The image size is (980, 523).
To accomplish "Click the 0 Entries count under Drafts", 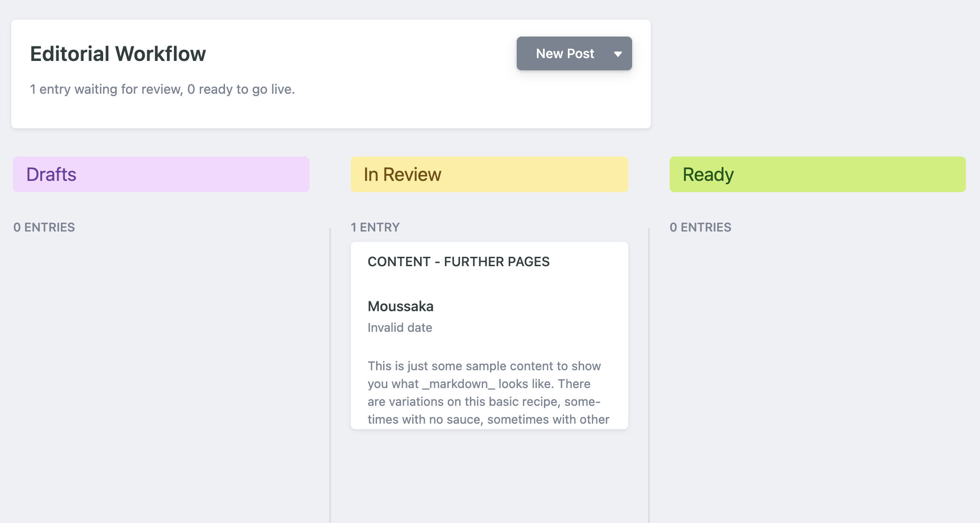I will (x=44, y=227).
